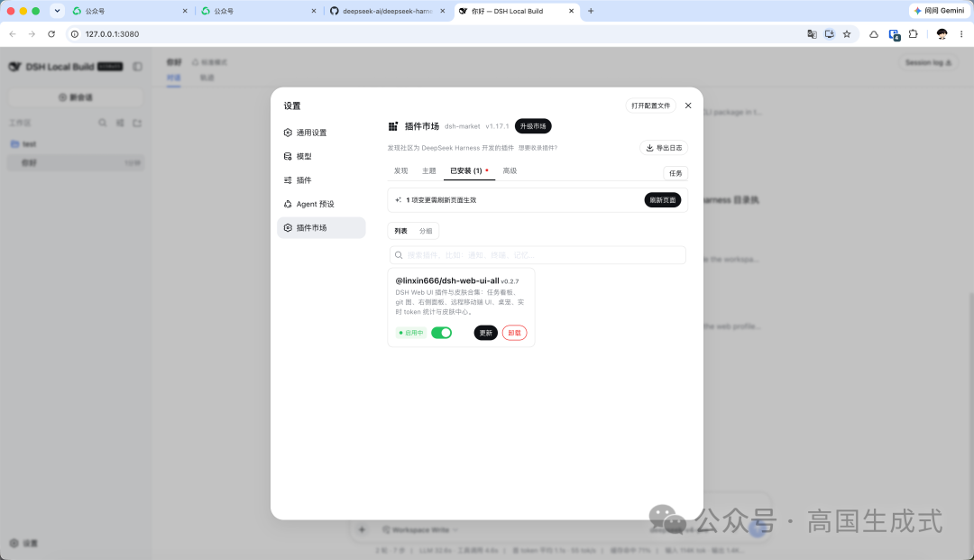This screenshot has height=560, width=974.
Task: Select 插件市场 in the settings sidebar
Action: 321,228
